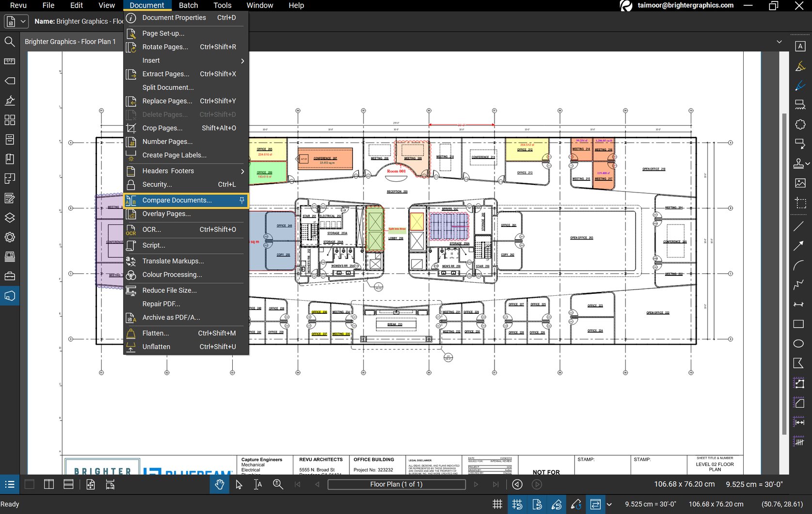Select the Cloud markup tool

point(799,125)
